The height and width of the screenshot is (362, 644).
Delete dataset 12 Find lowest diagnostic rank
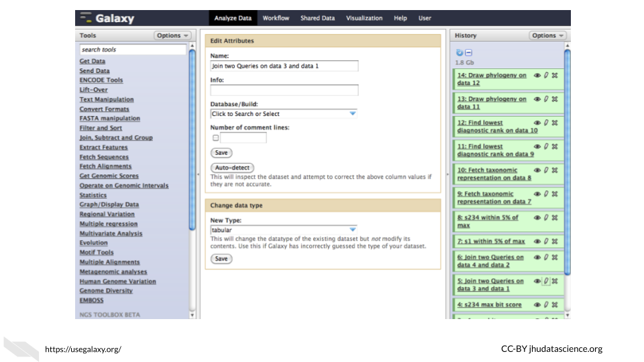point(555,123)
